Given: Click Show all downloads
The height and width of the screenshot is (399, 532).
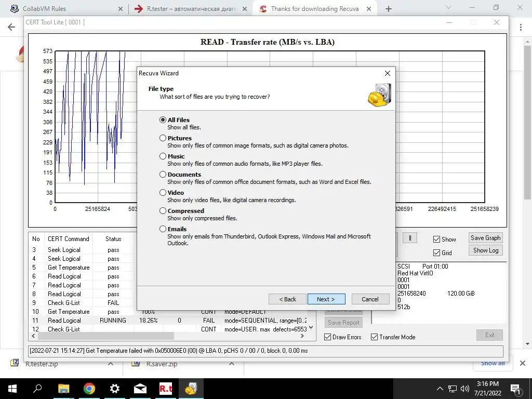Looking at the screenshot, I should point(493,363).
